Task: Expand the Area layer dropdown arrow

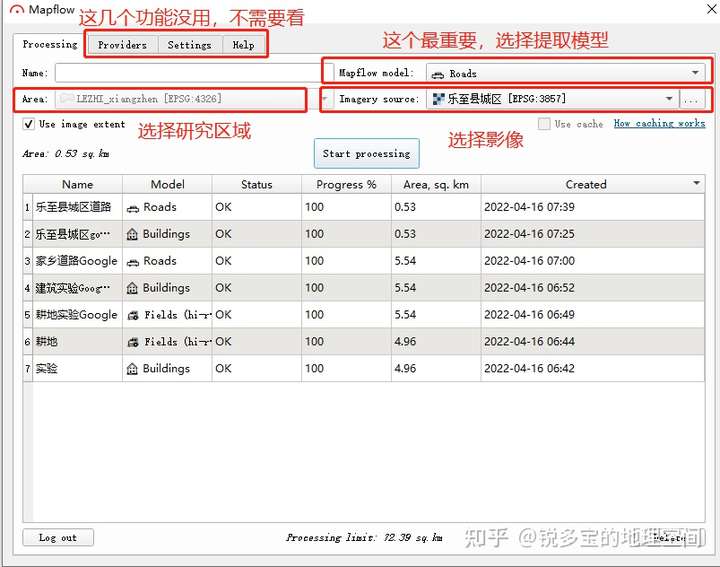Action: click(x=325, y=99)
